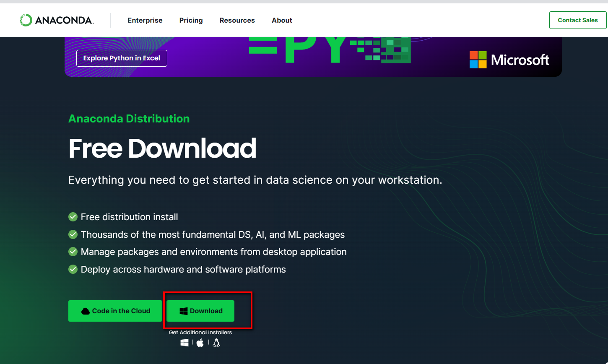
Task: Open the Enterprise menu
Action: [x=145, y=20]
